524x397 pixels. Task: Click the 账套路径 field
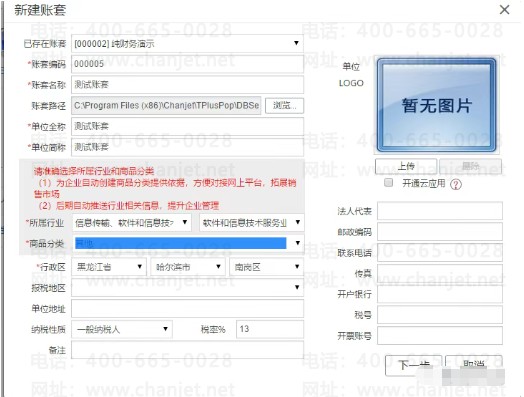(166, 106)
